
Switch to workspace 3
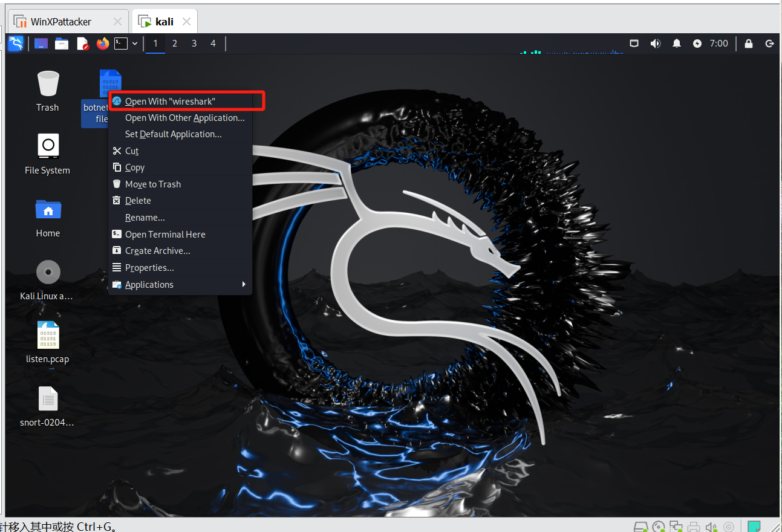click(194, 44)
